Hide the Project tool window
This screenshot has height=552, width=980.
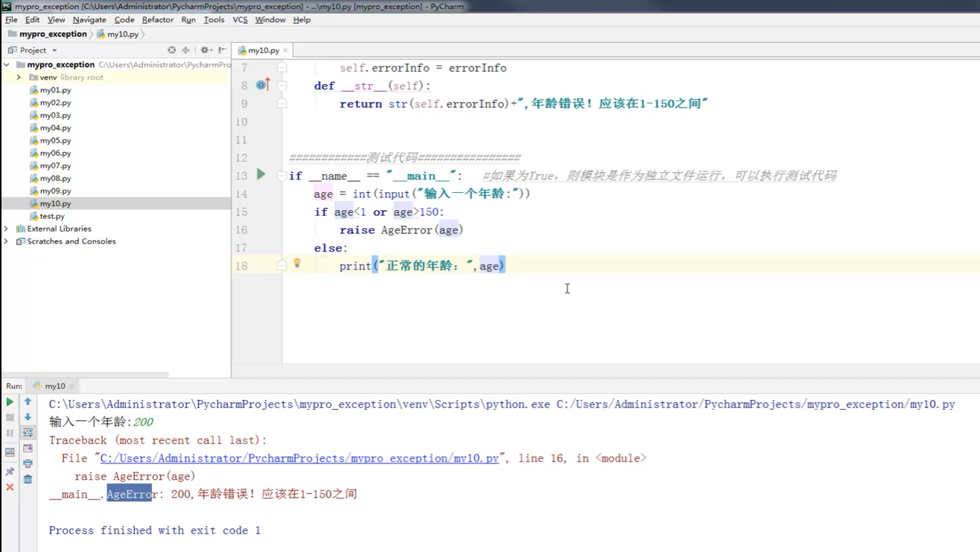[x=222, y=50]
